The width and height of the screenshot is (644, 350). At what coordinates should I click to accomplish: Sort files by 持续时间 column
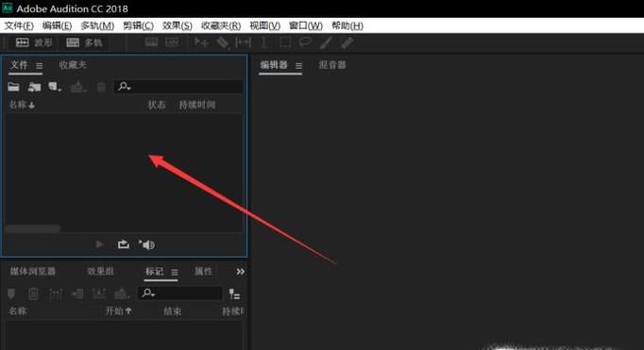197,105
